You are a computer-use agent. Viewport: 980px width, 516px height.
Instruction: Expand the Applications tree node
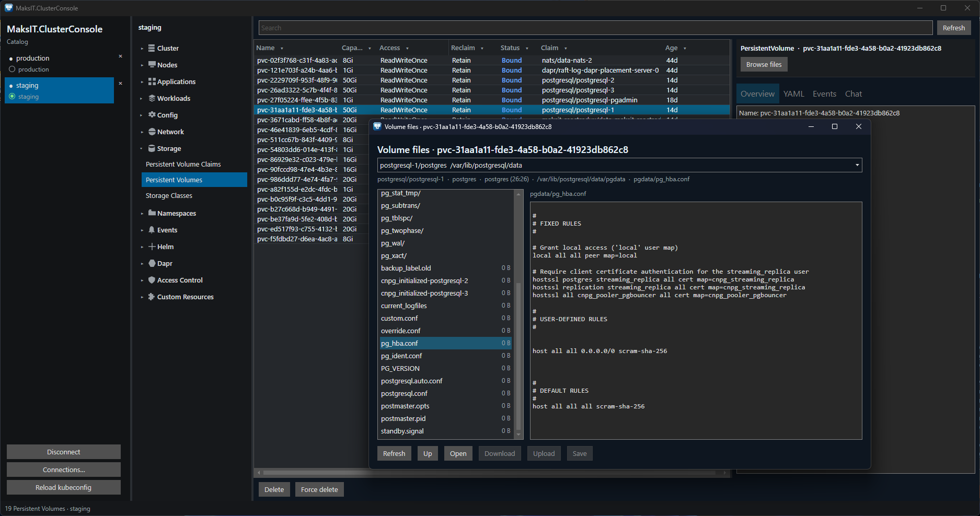(142, 82)
